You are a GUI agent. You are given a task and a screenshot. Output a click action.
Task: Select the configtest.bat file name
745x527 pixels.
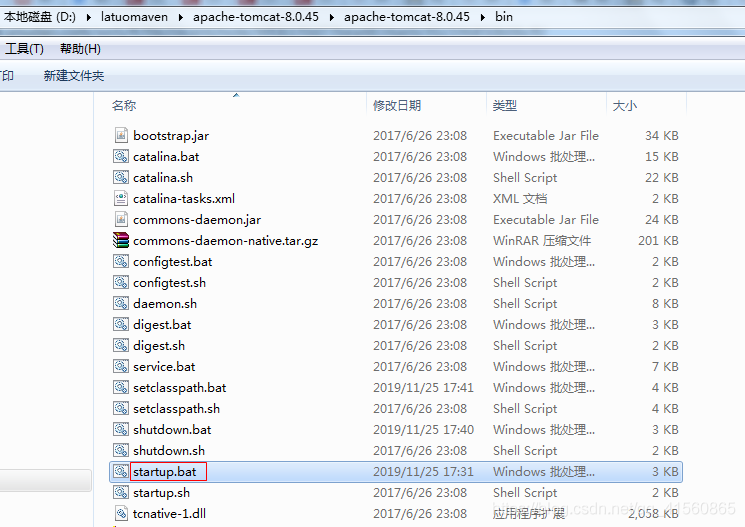[172, 262]
